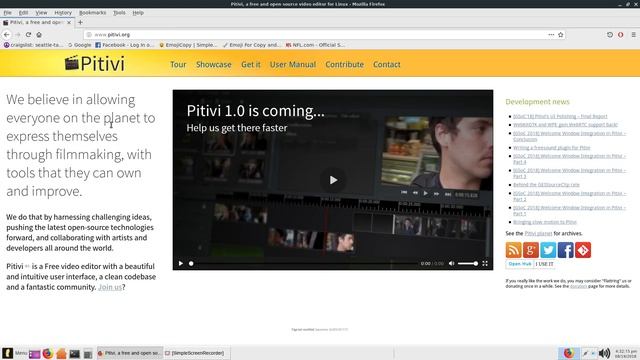
Task: Click the Pitivi Firefox window taskbar button
Action: 129,353
